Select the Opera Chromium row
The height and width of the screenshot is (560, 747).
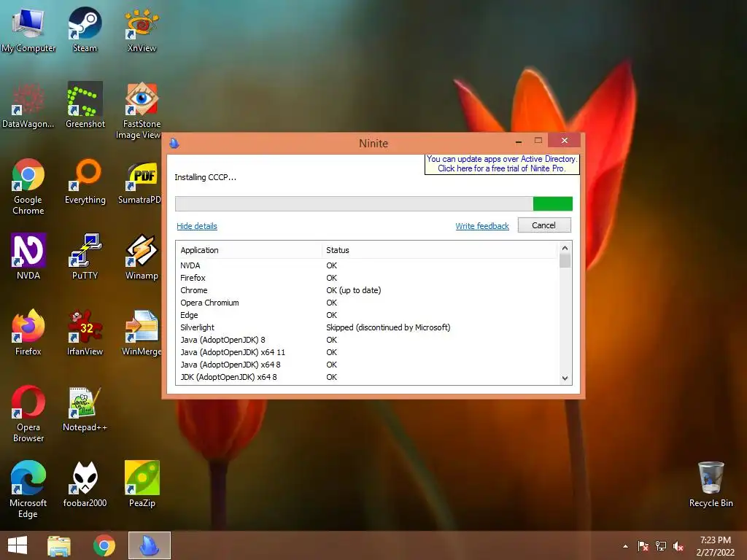pos(367,303)
